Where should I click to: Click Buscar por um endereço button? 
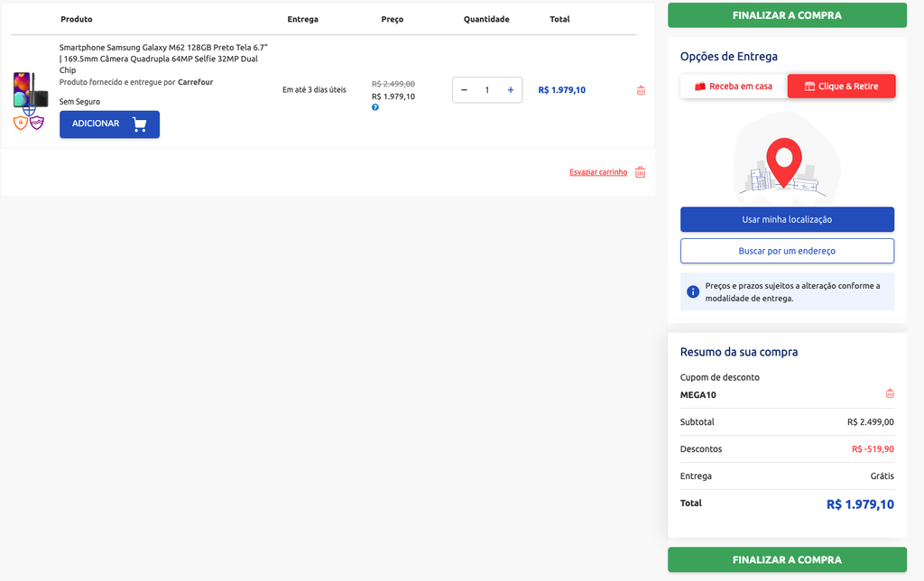tap(787, 251)
